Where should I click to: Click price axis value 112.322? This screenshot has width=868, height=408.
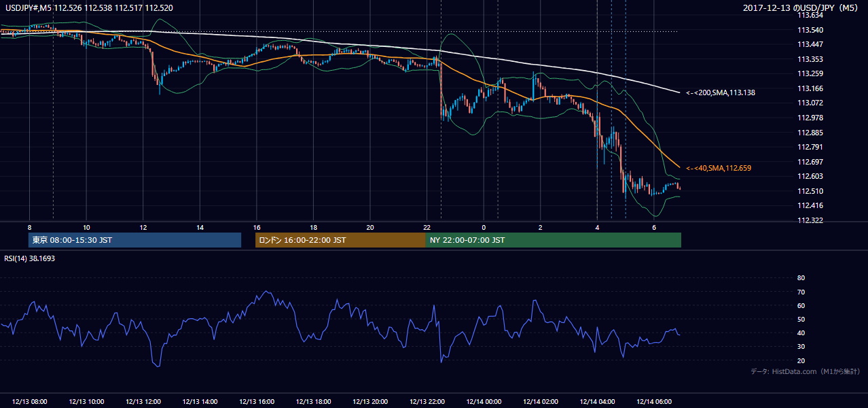(x=809, y=220)
